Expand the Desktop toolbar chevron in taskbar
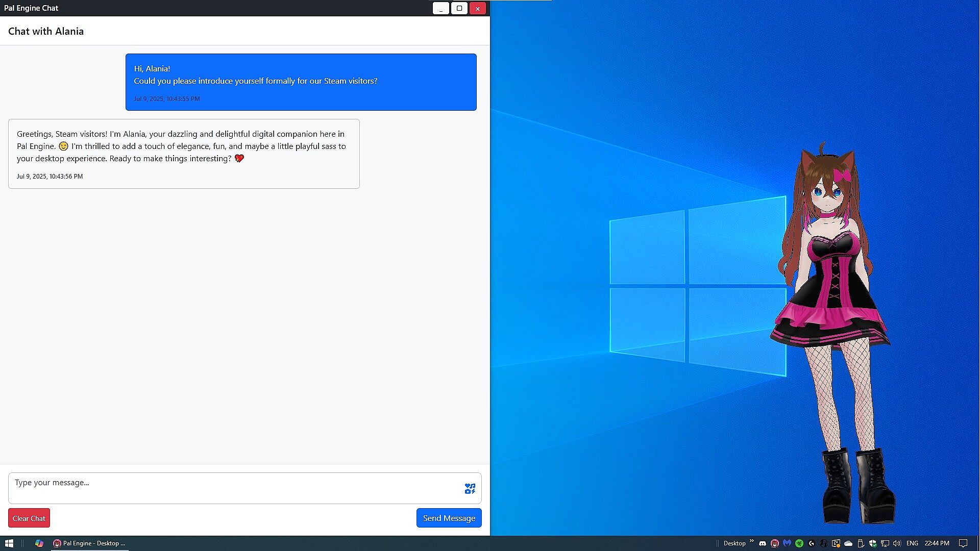 (751, 541)
